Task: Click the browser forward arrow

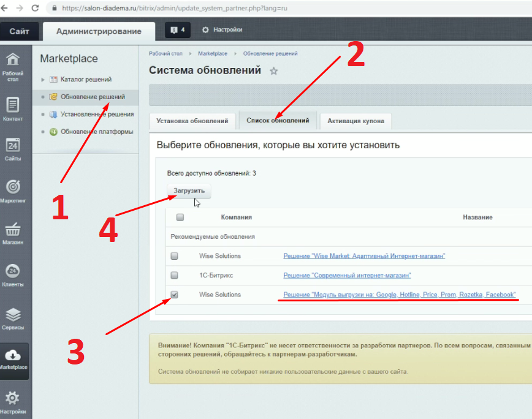Action: 20,8
